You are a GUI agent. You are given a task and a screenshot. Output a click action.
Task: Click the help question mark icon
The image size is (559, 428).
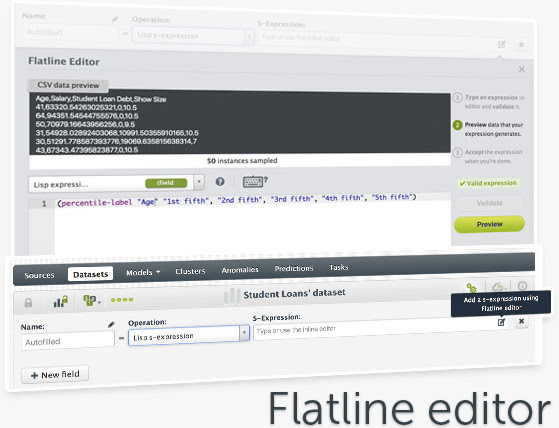coord(220,182)
